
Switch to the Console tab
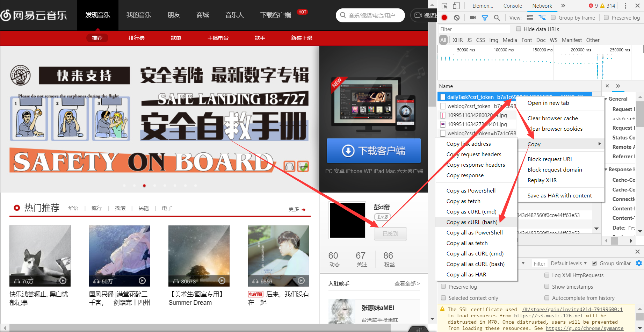[512, 6]
